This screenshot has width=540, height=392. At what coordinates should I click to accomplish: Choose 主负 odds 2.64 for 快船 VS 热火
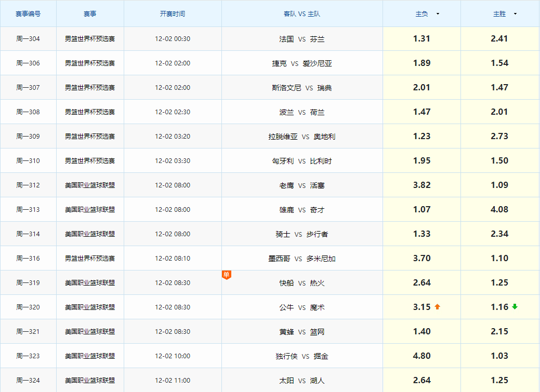[422, 283]
